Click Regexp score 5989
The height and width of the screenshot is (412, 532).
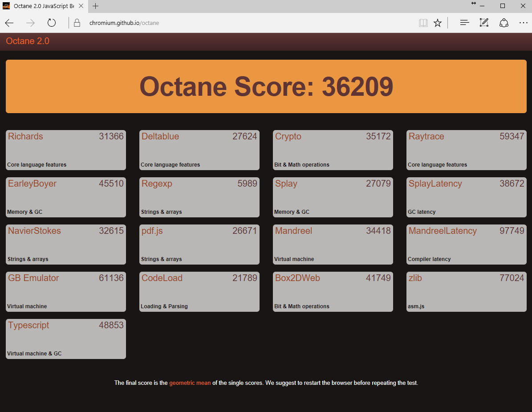(x=248, y=184)
